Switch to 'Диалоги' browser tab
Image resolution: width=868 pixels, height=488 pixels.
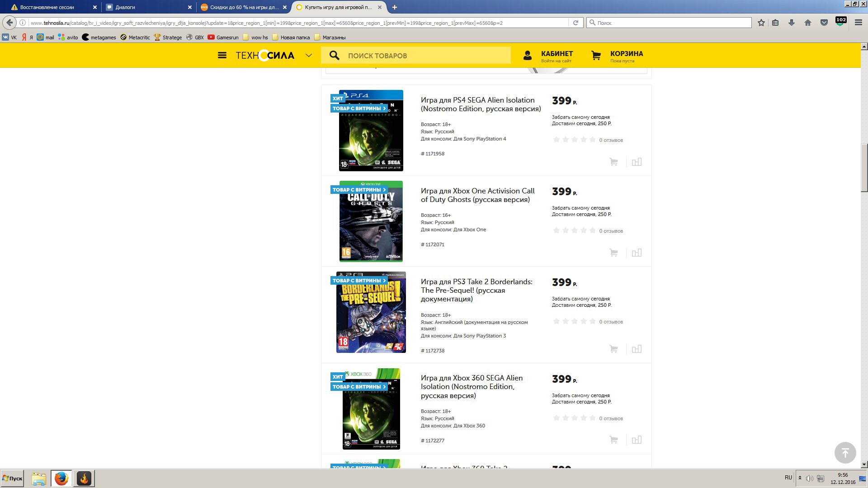(x=148, y=7)
